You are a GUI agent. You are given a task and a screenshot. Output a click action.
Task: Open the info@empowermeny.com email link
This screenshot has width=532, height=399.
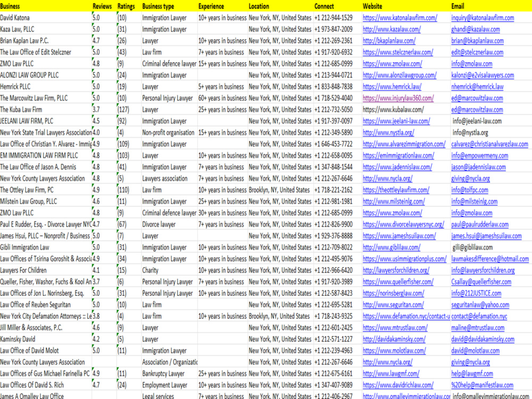(x=480, y=155)
